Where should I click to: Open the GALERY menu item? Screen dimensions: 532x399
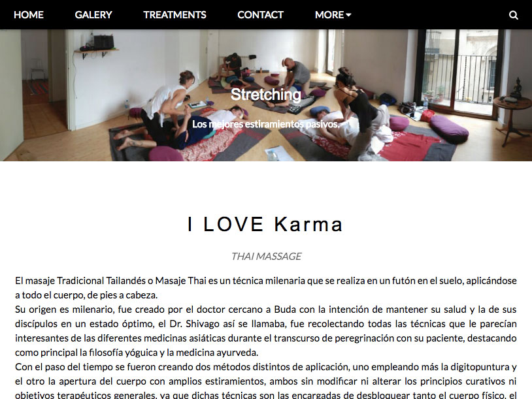tap(93, 15)
